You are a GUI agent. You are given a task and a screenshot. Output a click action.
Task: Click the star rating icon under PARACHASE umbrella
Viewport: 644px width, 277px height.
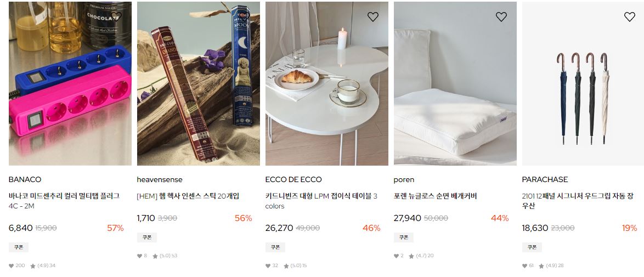point(541,266)
